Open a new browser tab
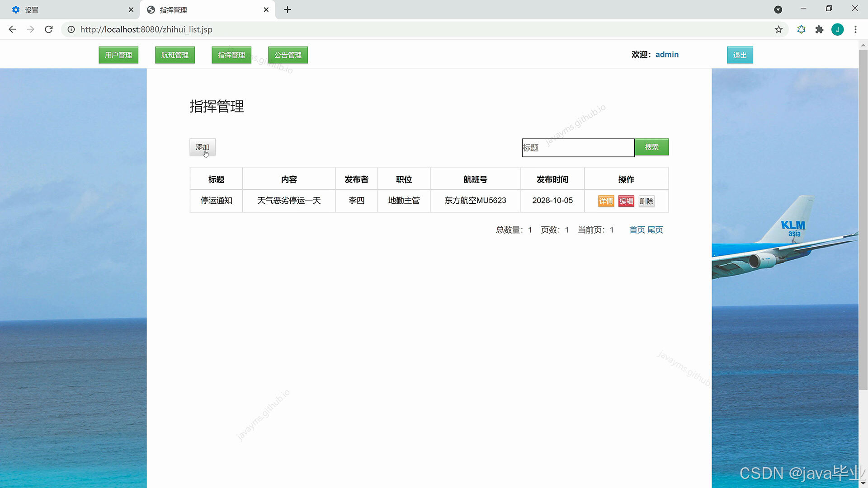Image resolution: width=868 pixels, height=488 pixels. click(288, 9)
